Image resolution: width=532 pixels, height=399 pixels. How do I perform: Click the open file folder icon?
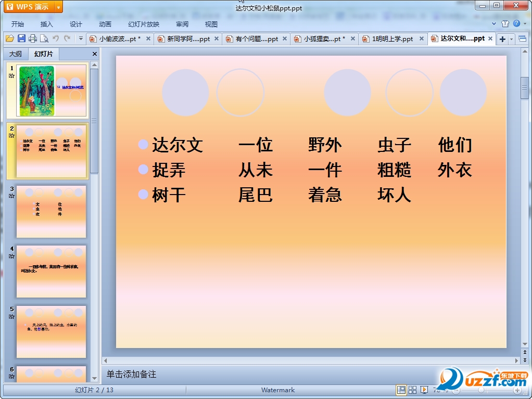[x=10, y=38]
